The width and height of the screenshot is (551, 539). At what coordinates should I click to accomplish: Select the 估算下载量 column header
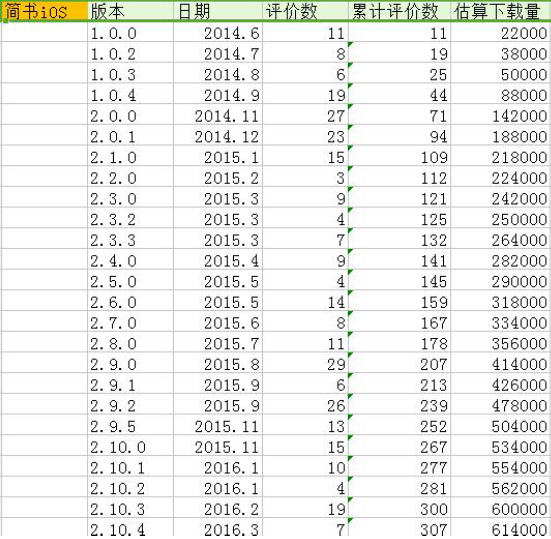500,12
